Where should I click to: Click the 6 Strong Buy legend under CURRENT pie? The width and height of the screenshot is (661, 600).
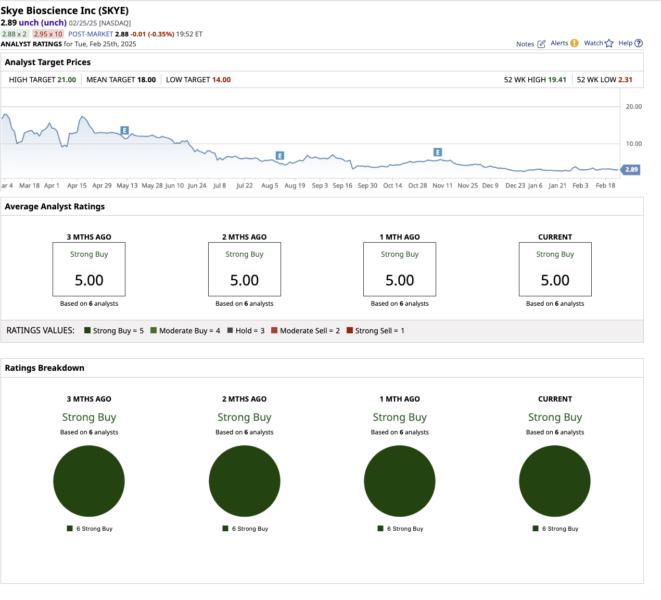tap(555, 528)
